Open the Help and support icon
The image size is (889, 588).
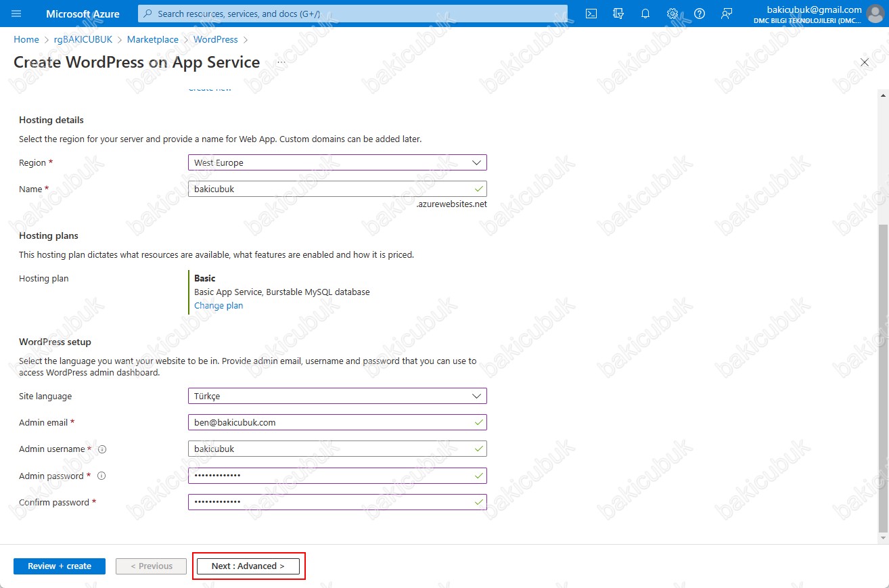(x=700, y=14)
